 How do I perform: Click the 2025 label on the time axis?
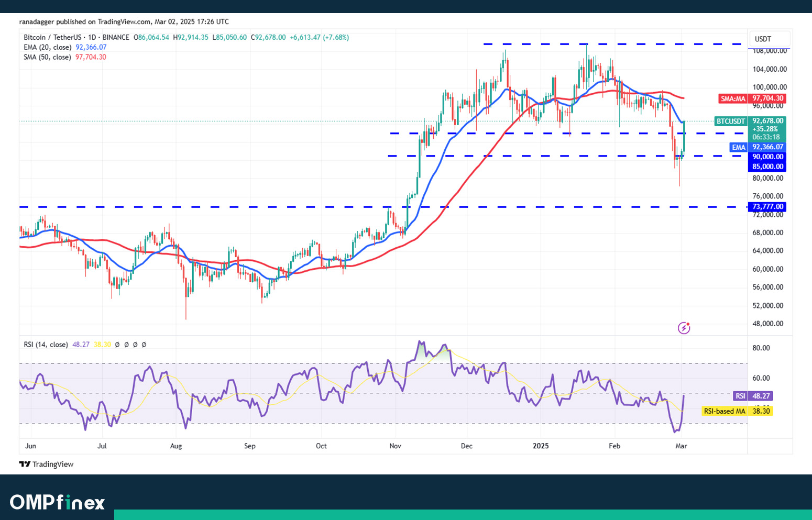(541, 446)
